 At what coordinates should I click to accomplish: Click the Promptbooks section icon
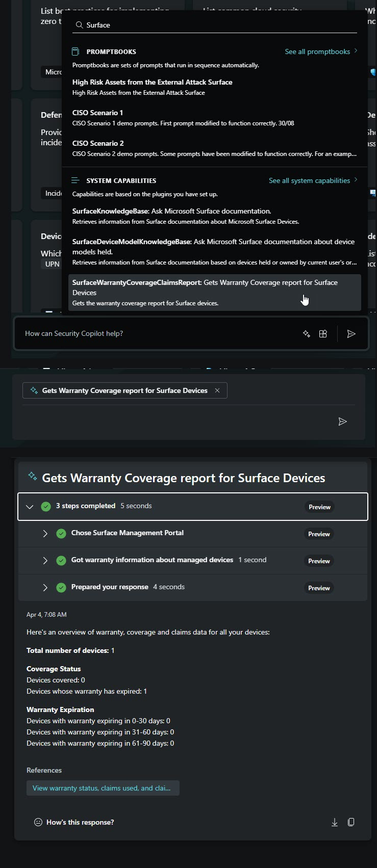[x=76, y=51]
